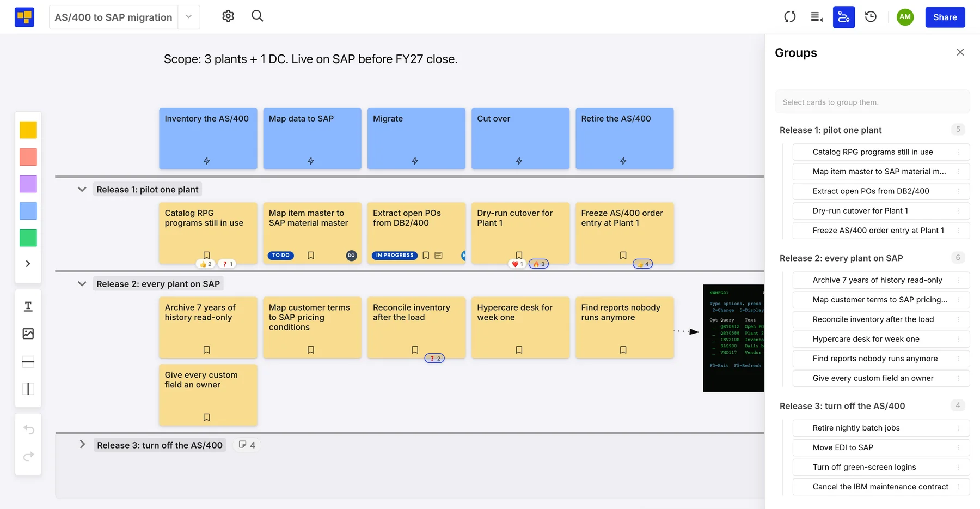Expand Release 3: turn off the AS/400 row
This screenshot has width=980, height=509.
82,445
